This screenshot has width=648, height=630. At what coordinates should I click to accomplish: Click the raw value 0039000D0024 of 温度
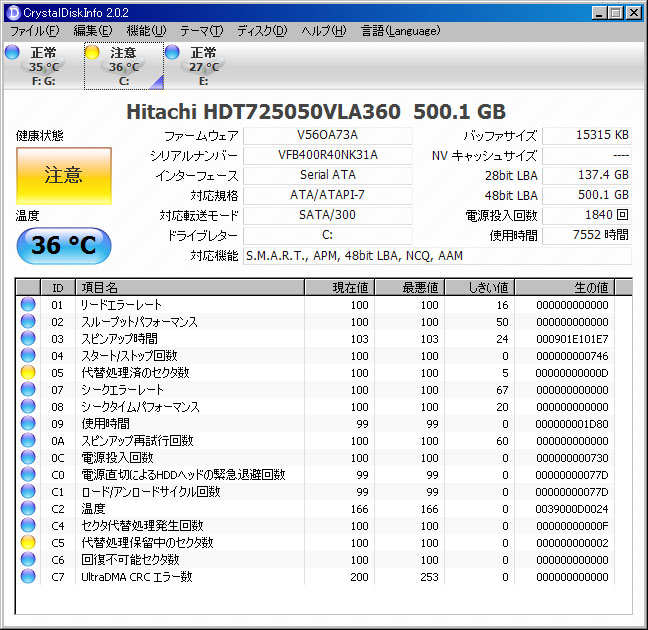pyautogui.click(x=572, y=509)
